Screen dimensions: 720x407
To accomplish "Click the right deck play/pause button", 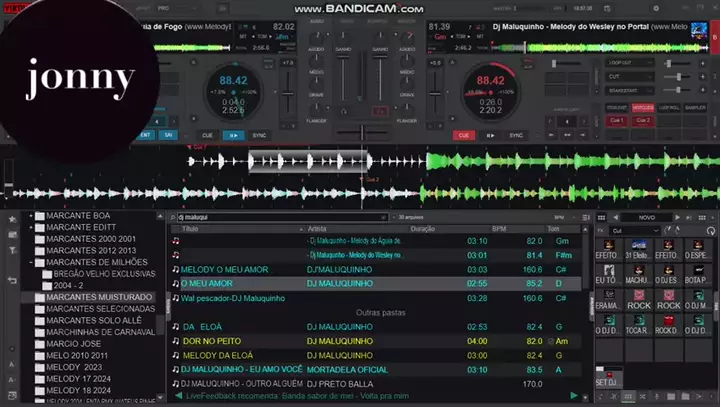I will pyautogui.click(x=490, y=135).
